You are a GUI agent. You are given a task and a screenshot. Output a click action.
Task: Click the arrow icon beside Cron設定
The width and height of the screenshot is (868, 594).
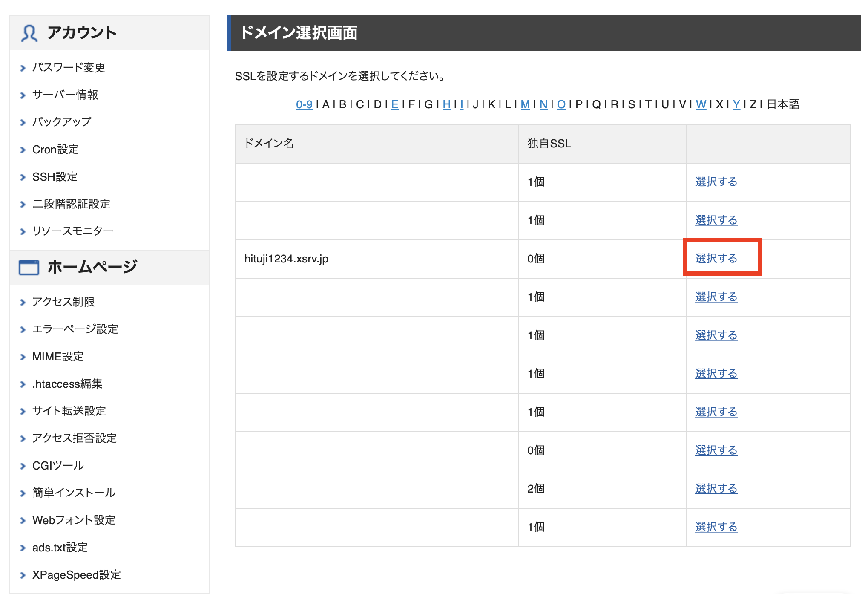(23, 150)
